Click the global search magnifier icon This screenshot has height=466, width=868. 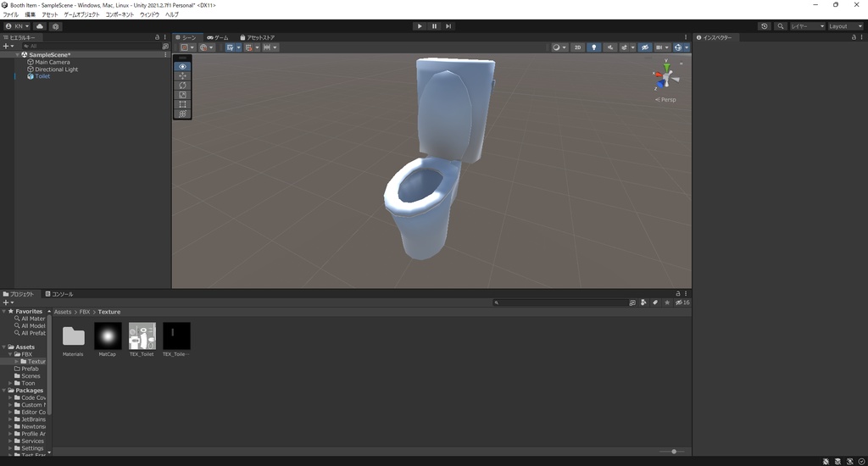781,26
